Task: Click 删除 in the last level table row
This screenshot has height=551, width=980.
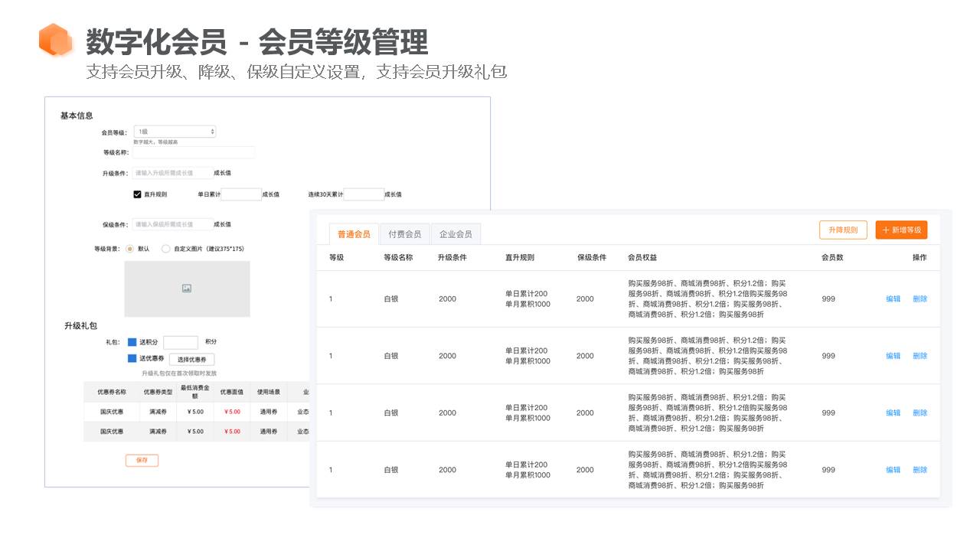Action: pos(920,470)
